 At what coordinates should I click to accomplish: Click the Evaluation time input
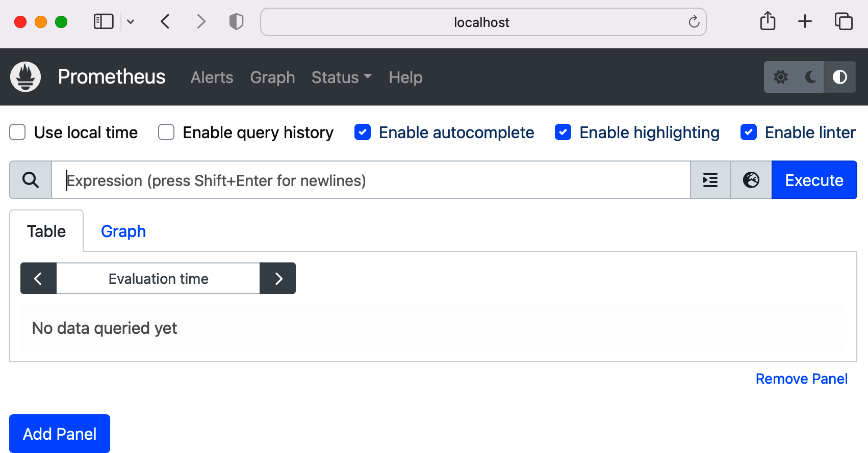158,278
